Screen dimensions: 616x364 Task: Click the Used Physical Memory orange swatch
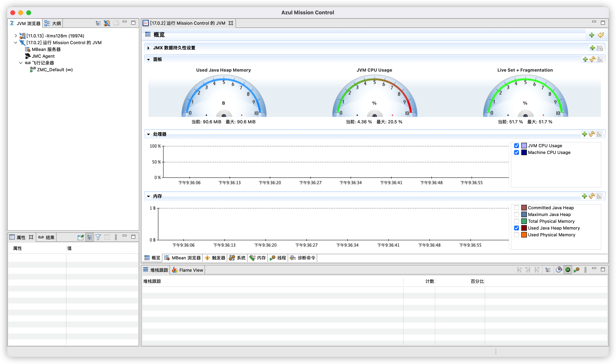pos(524,235)
